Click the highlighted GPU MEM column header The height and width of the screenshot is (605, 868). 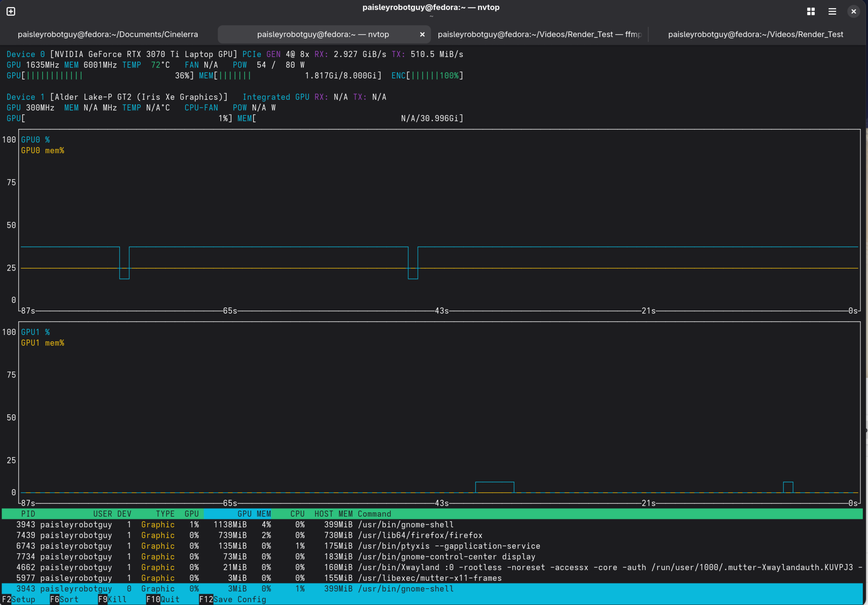coord(237,514)
